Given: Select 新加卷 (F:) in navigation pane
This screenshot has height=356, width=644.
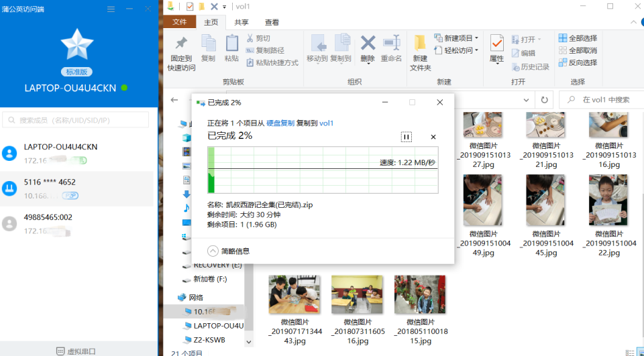Looking at the screenshot, I should (205, 279).
